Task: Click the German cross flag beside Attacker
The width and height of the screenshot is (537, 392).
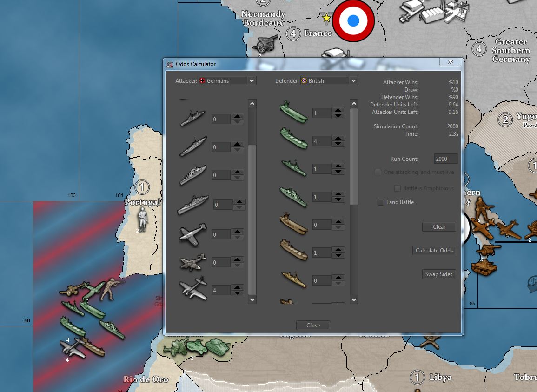Action: point(202,80)
